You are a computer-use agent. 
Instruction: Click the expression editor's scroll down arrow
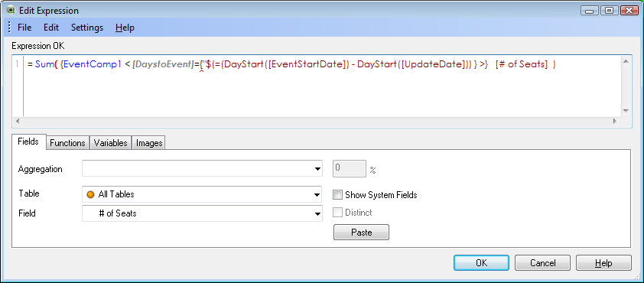click(x=626, y=111)
